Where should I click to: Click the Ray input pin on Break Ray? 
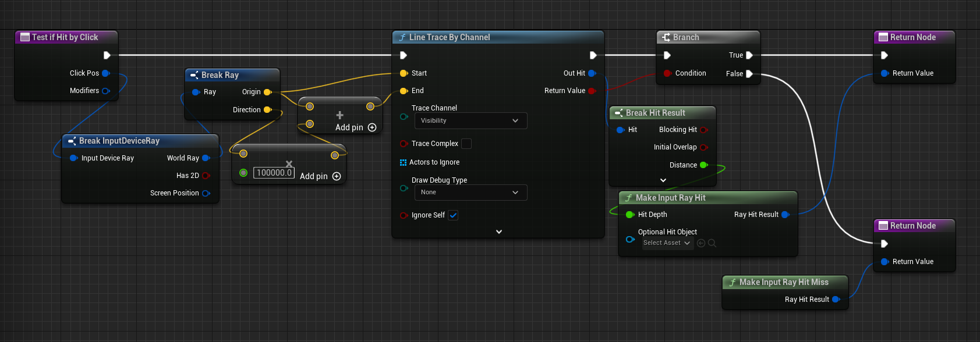196,92
